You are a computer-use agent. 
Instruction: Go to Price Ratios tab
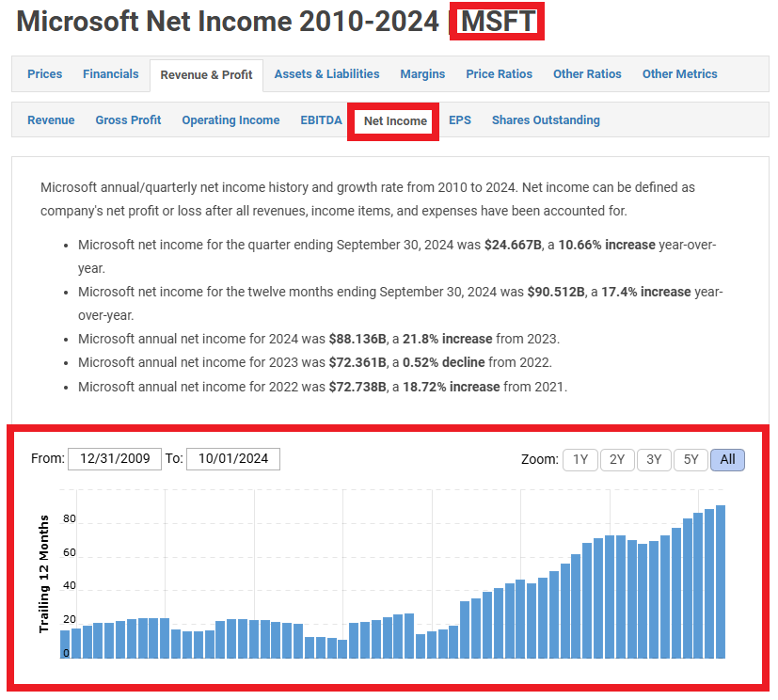click(500, 74)
